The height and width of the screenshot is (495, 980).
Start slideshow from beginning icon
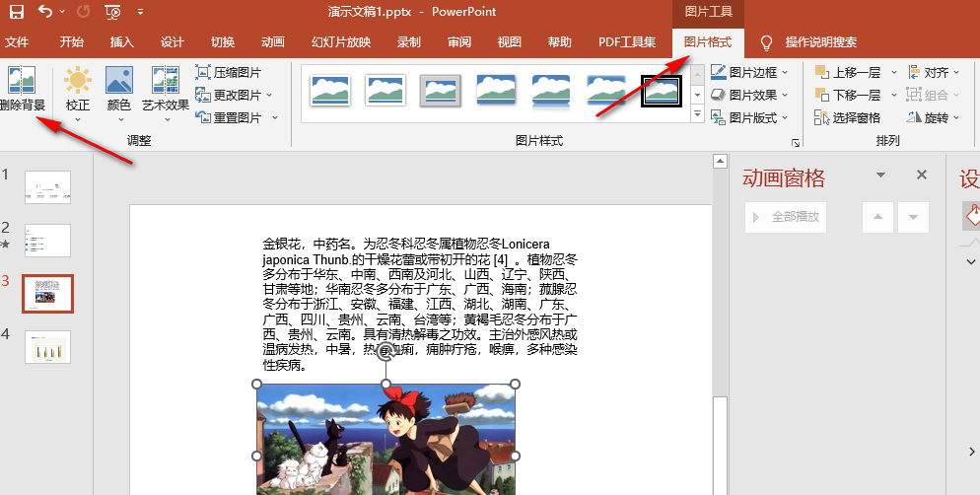[113, 11]
